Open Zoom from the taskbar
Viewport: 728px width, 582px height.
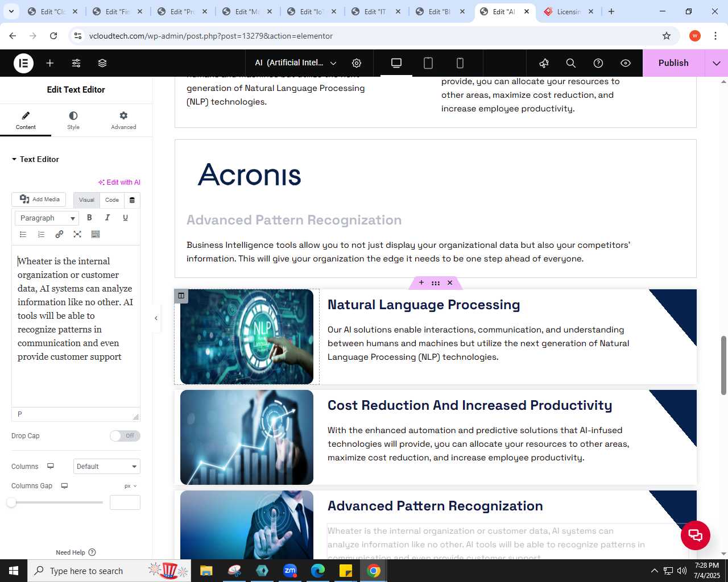[x=290, y=571]
